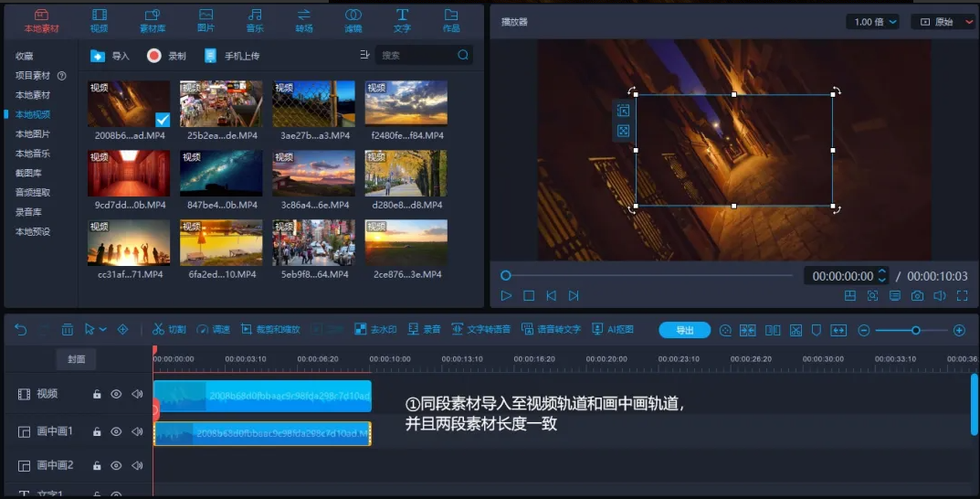The height and width of the screenshot is (499, 980).
Task: Click the 导入 import button
Action: [x=110, y=56]
